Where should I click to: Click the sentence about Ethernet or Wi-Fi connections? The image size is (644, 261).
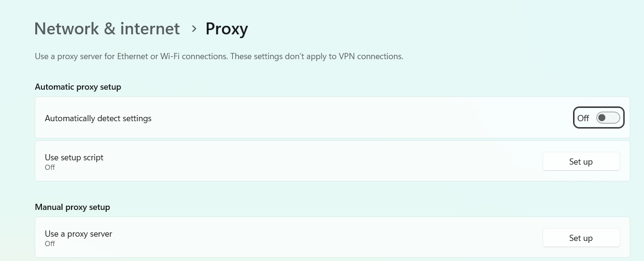coord(131,56)
